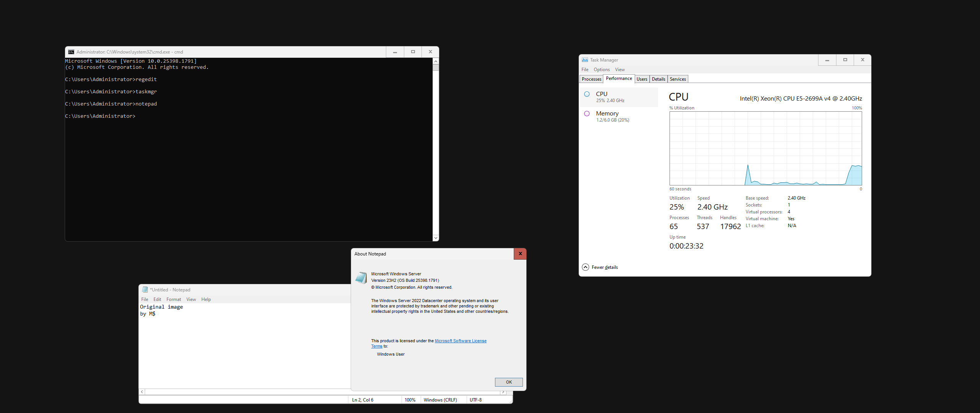
Task: Click the Handles value 17962
Action: tap(730, 226)
